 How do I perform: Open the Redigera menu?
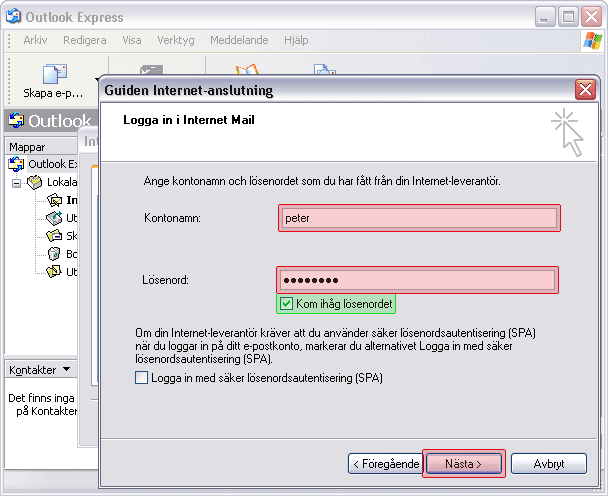click(84, 40)
